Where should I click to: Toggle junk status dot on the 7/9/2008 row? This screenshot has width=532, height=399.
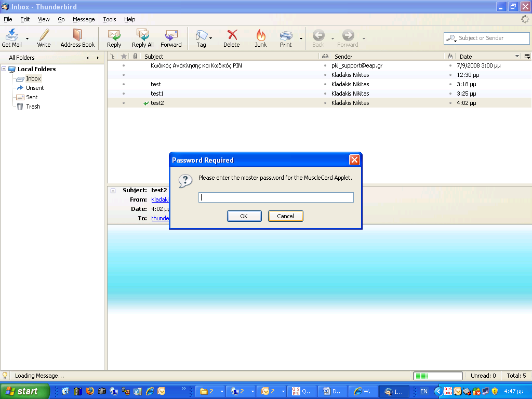[450, 65]
